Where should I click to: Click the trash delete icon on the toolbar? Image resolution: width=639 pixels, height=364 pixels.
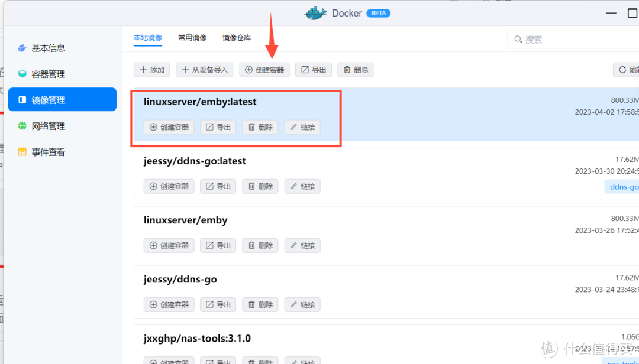(355, 69)
